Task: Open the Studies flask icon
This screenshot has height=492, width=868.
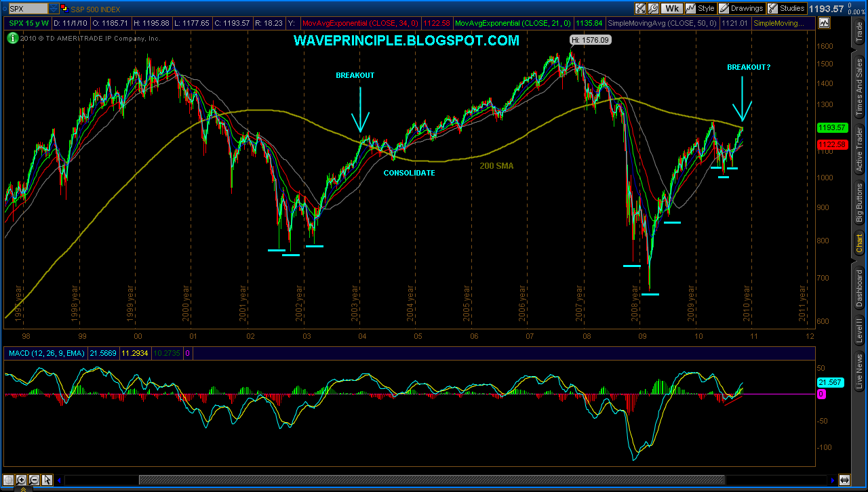Action: (773, 8)
